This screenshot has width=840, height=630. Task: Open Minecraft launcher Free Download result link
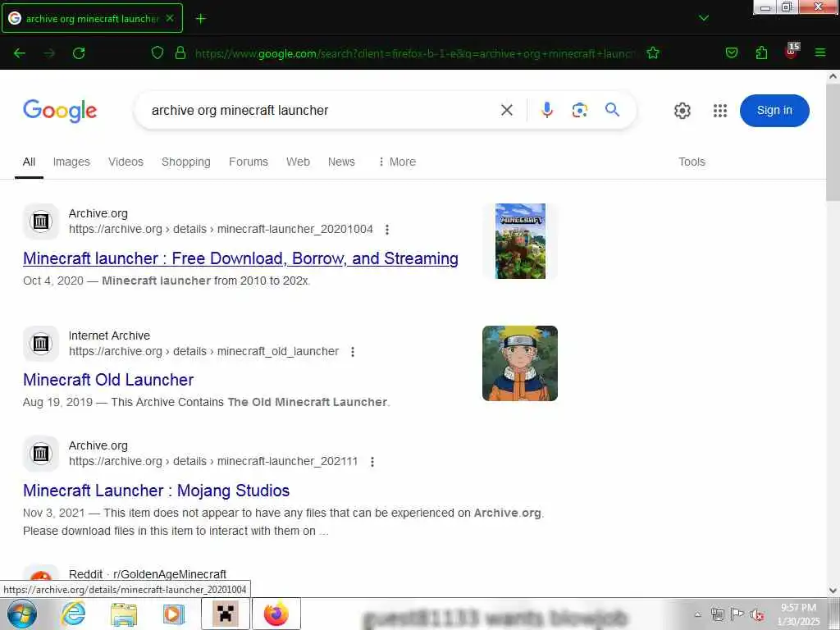pyautogui.click(x=240, y=258)
